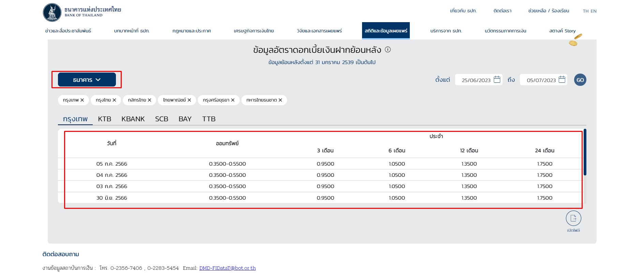
Task: Click the ติดต่อสอบถาม heading
Action: (61, 254)
